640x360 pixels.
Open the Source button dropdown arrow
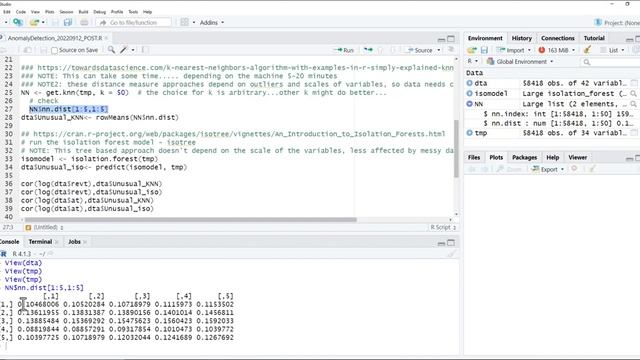pos(439,50)
